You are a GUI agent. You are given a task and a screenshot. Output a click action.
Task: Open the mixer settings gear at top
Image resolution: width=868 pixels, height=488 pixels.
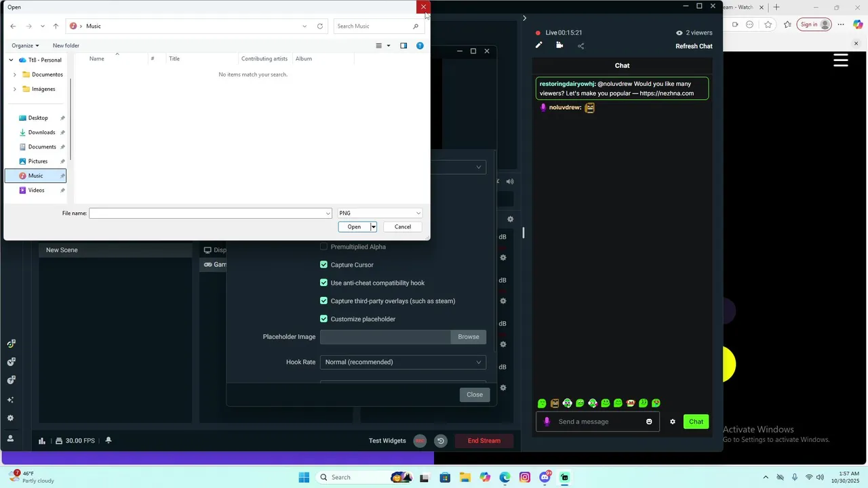[x=511, y=219]
